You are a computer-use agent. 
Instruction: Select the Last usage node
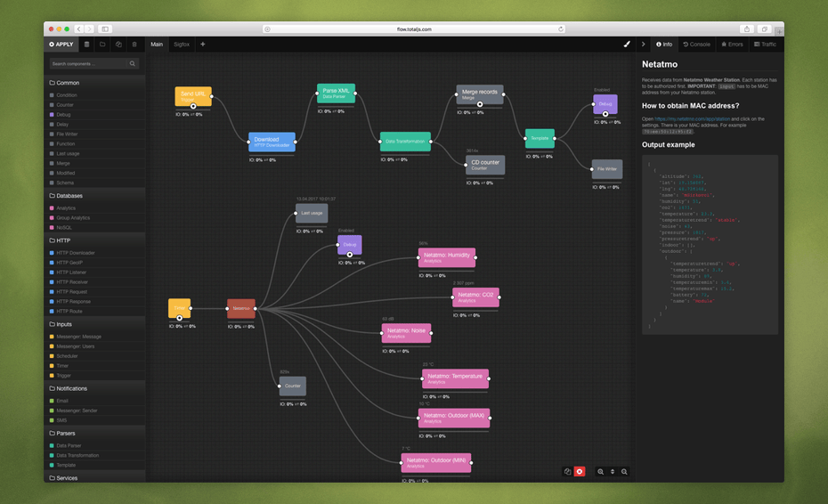pyautogui.click(x=312, y=214)
